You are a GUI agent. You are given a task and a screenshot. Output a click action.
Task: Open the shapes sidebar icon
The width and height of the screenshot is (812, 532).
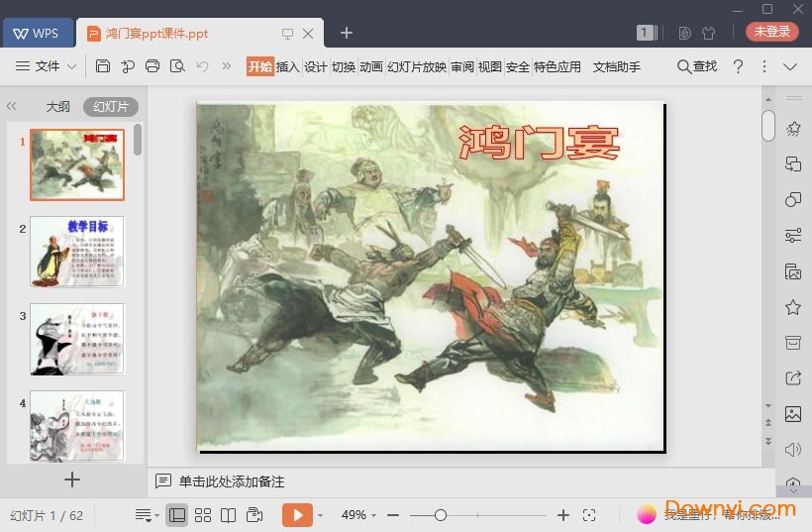tap(793, 199)
